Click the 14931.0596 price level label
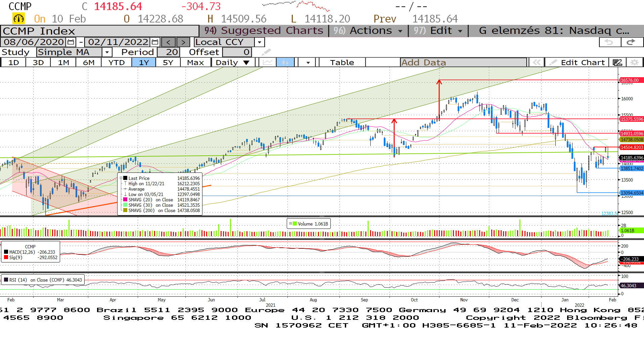The height and width of the screenshot is (344, 644). point(631,134)
